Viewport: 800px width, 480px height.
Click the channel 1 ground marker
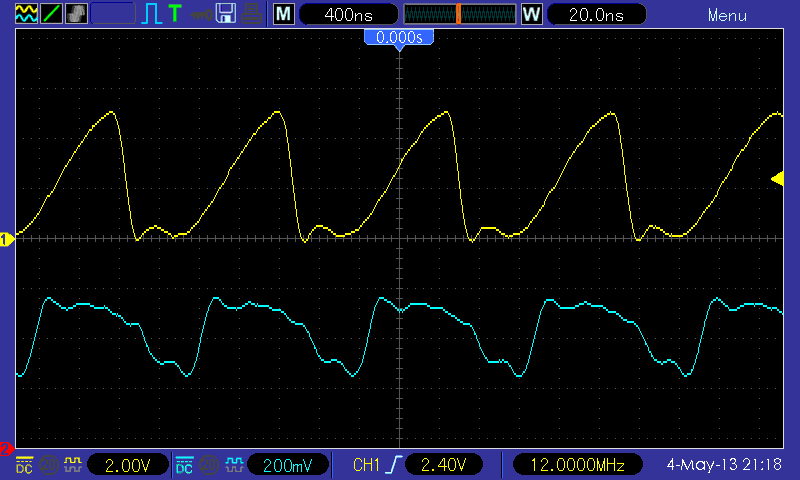click(7, 239)
